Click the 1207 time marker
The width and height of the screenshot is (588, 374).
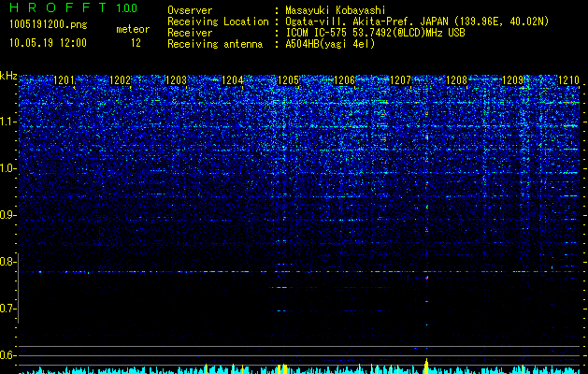(400, 79)
